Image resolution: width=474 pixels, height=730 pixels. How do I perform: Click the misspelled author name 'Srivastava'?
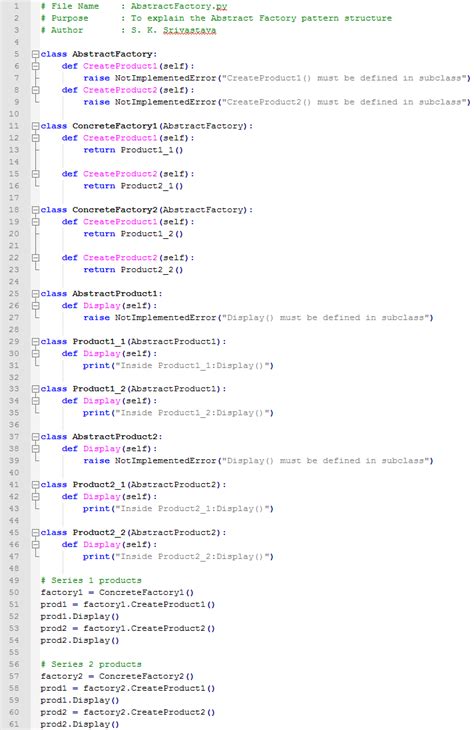pyautogui.click(x=190, y=30)
